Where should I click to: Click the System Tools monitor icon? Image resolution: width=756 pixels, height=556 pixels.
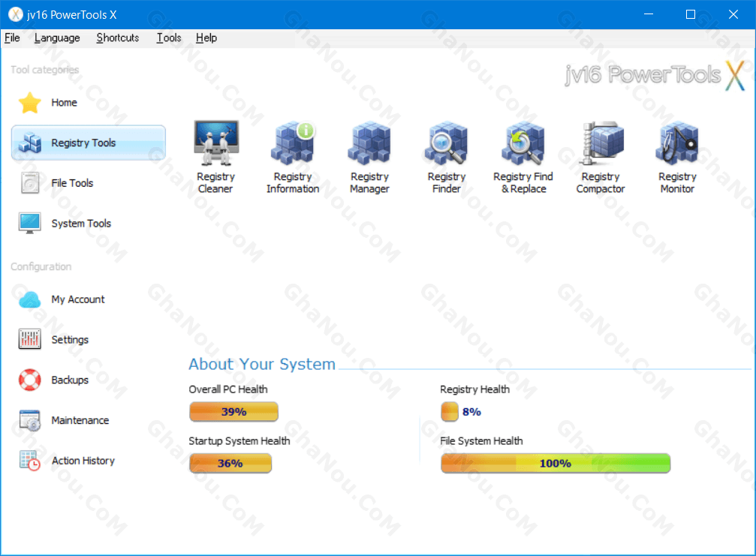pyautogui.click(x=30, y=223)
